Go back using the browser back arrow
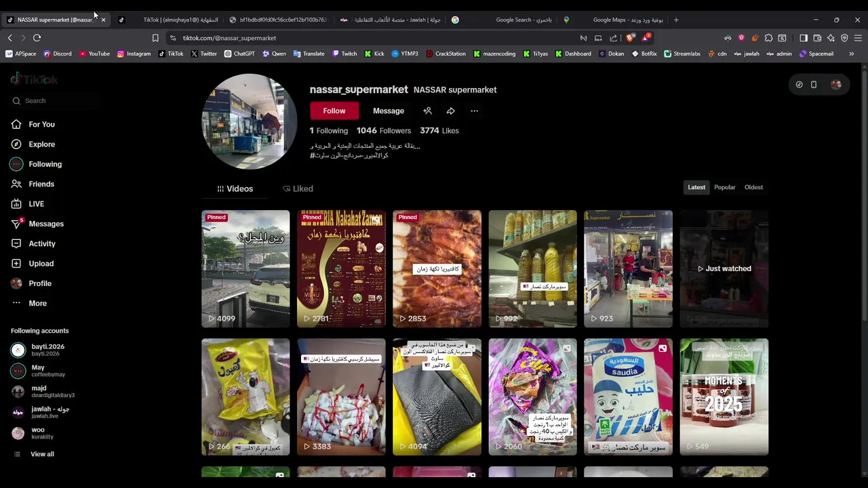Viewport: 868px width, 488px height. pos(10,38)
